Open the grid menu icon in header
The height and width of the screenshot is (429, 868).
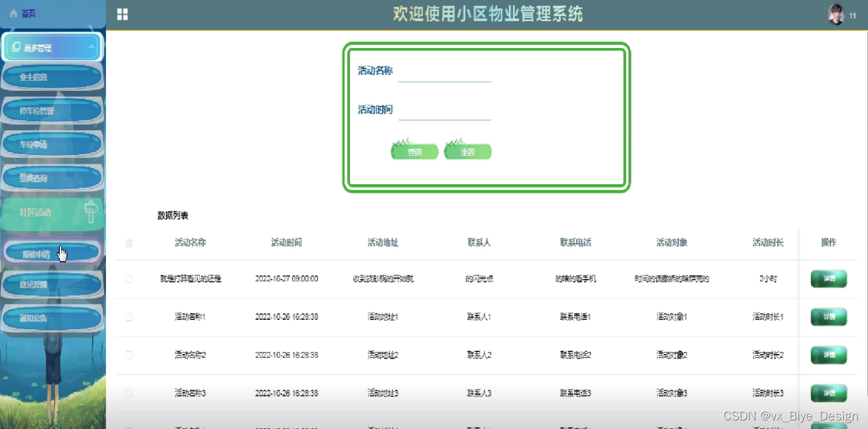(x=122, y=14)
